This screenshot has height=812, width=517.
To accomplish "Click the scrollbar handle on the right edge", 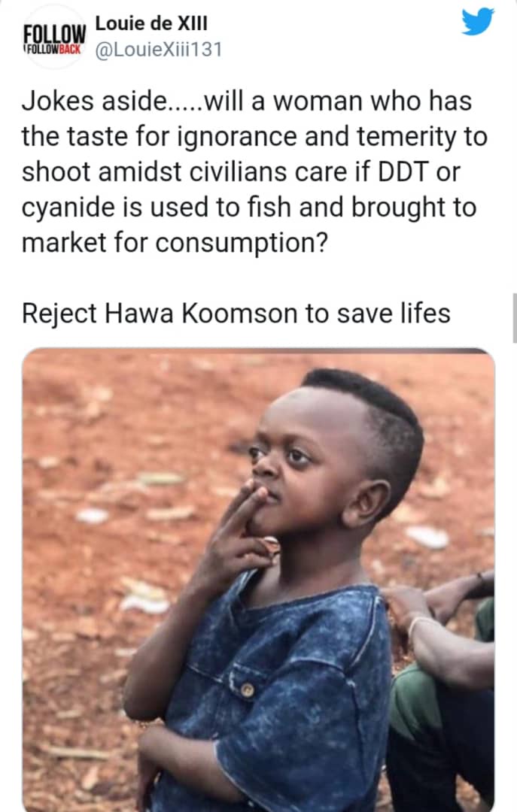I will tap(514, 318).
